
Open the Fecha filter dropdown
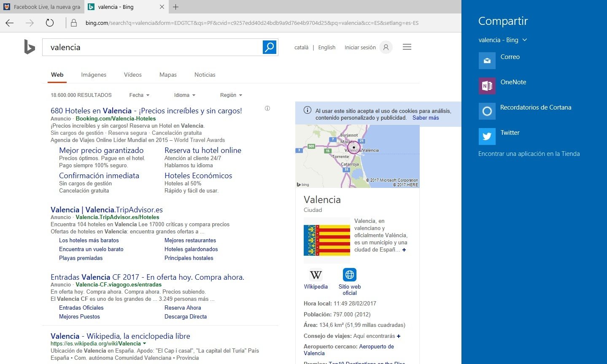click(x=139, y=95)
